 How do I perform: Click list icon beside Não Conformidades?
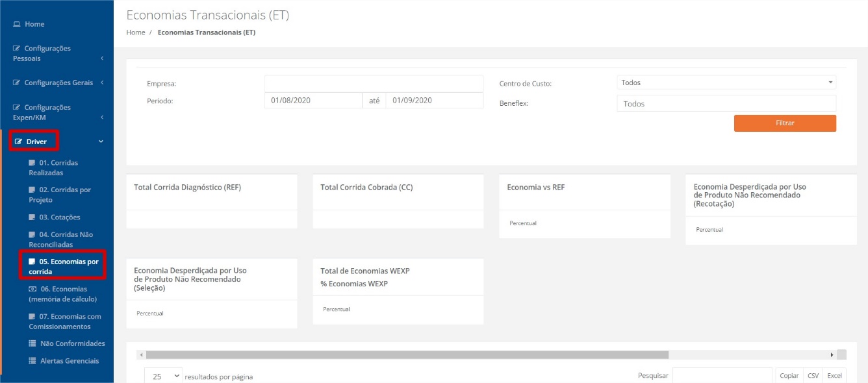coord(32,343)
